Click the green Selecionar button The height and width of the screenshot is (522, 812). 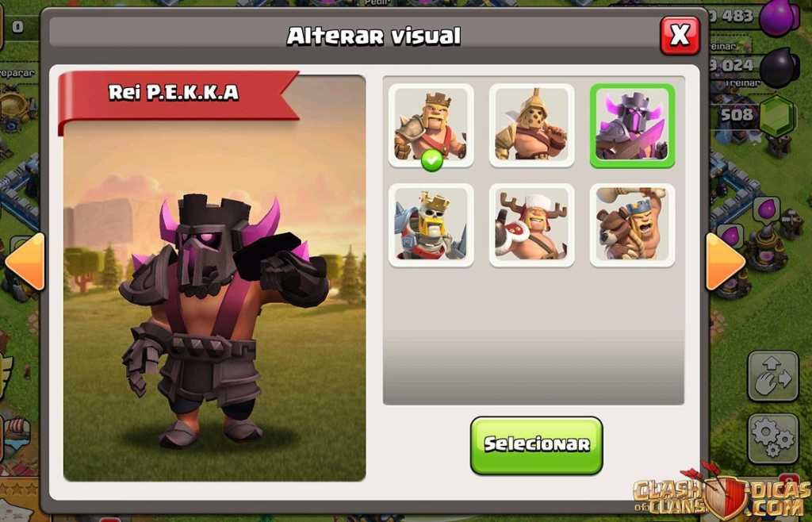pyautogui.click(x=537, y=445)
